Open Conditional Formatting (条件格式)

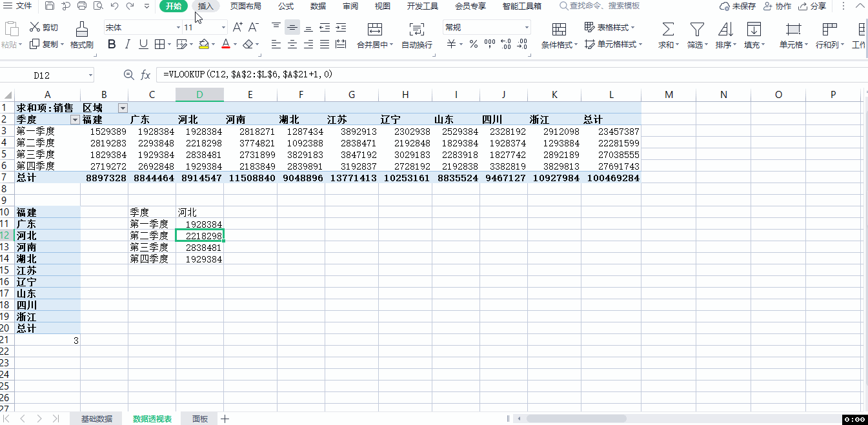pos(560,36)
